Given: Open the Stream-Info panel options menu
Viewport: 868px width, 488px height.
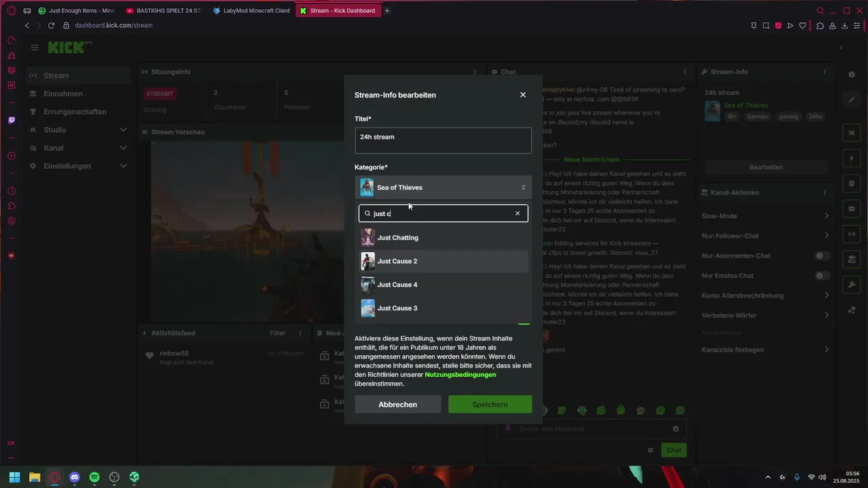Looking at the screenshot, I should pos(825,72).
